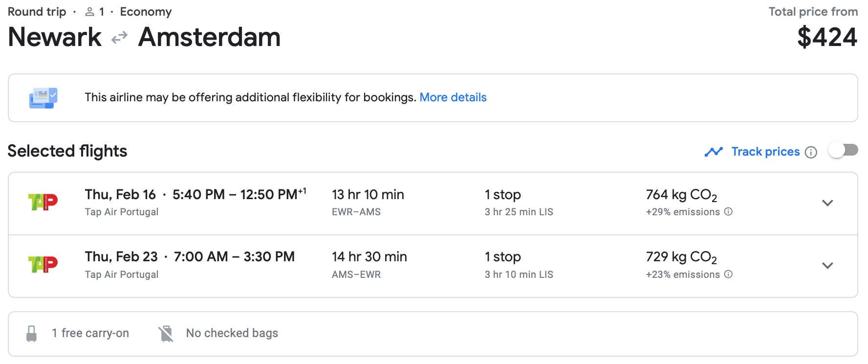
Task: Click the Track prices label
Action: tap(765, 152)
